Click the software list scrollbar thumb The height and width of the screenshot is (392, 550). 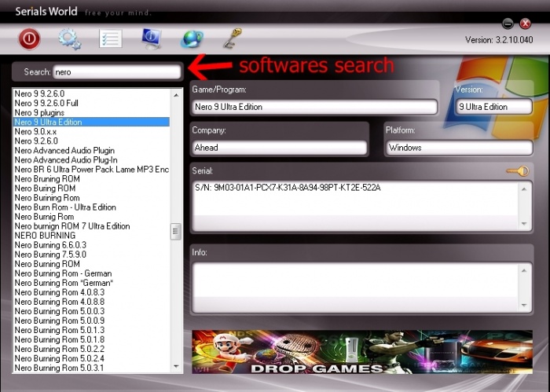(x=176, y=232)
